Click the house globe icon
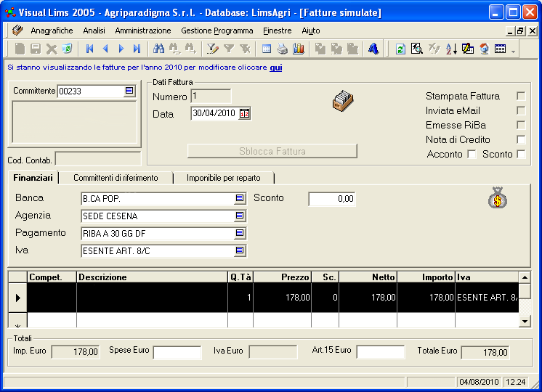Screen dimensions: 542x392 485,49
